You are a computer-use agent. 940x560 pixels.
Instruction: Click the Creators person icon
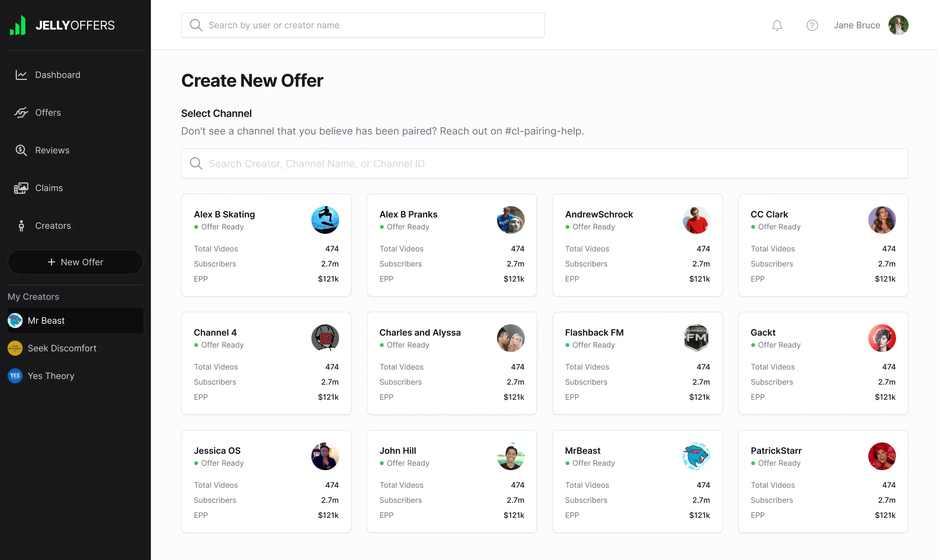[21, 226]
